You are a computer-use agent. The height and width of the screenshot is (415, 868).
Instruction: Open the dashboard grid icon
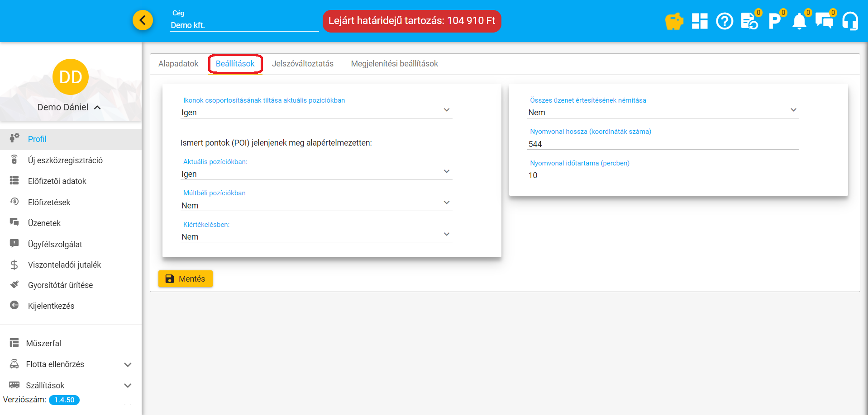point(699,21)
